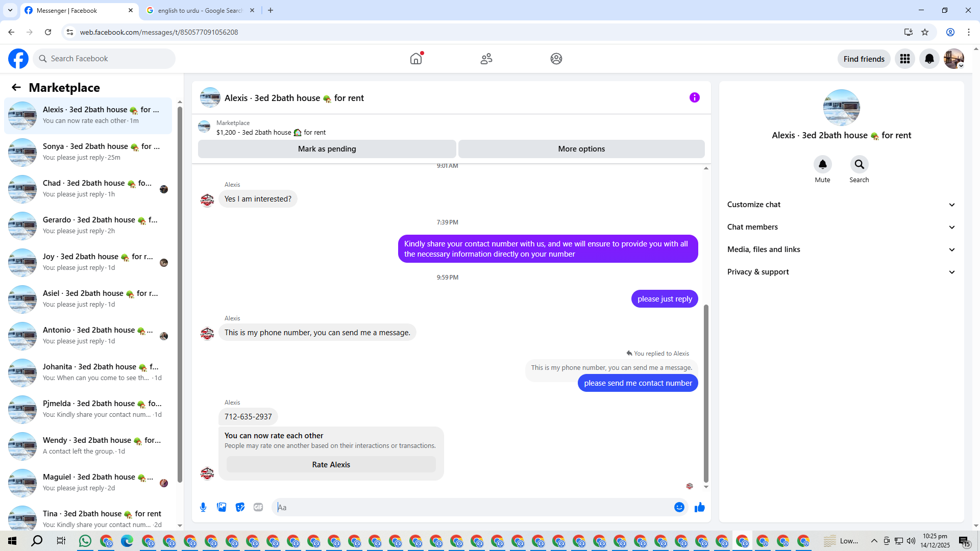The image size is (980, 551).
Task: Click the message text input field
Action: point(475,507)
